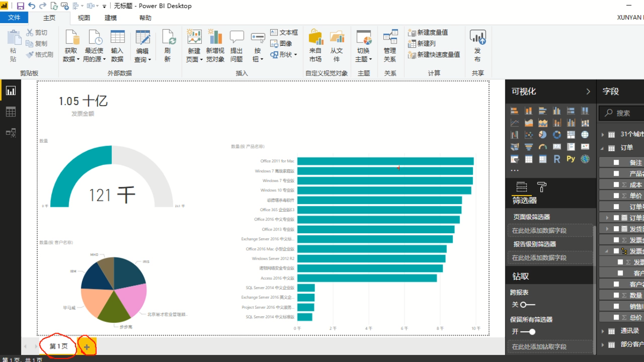Select the clustered bar chart visual
Screen dimensions: 644x362
[543, 111]
